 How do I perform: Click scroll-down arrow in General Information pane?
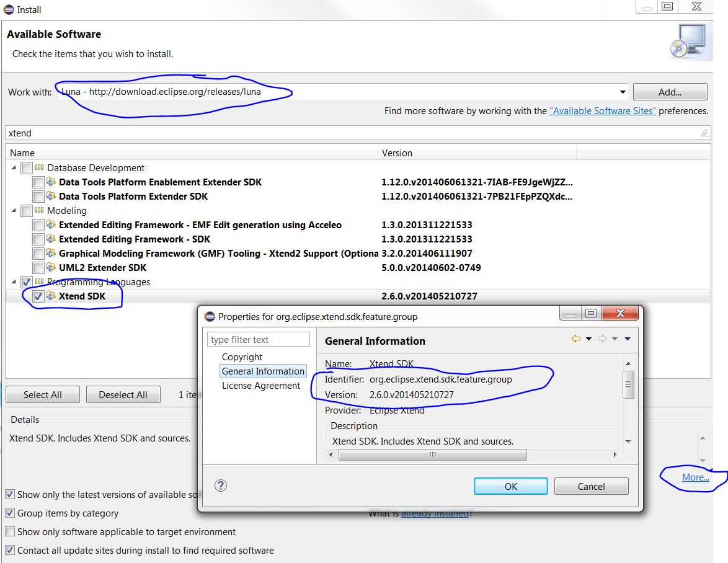coord(628,441)
